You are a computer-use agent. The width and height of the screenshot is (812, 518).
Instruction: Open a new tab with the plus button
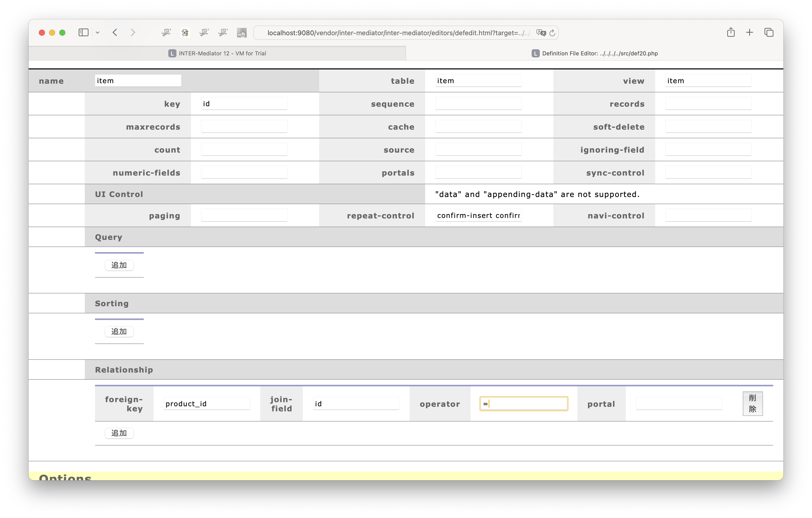tap(749, 33)
